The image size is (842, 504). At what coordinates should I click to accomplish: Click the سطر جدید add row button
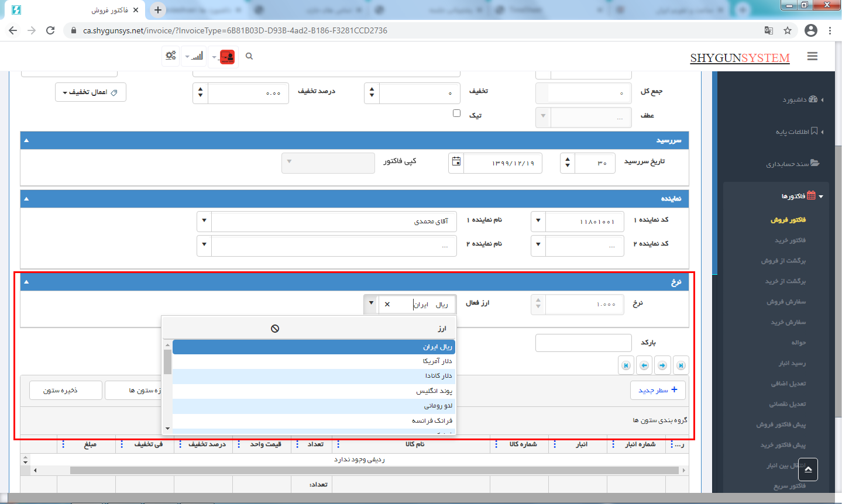[x=658, y=390]
